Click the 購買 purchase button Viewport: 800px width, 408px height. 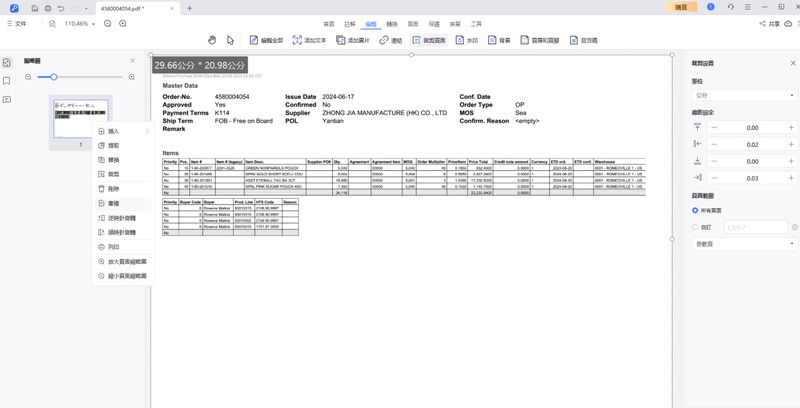[x=681, y=7]
